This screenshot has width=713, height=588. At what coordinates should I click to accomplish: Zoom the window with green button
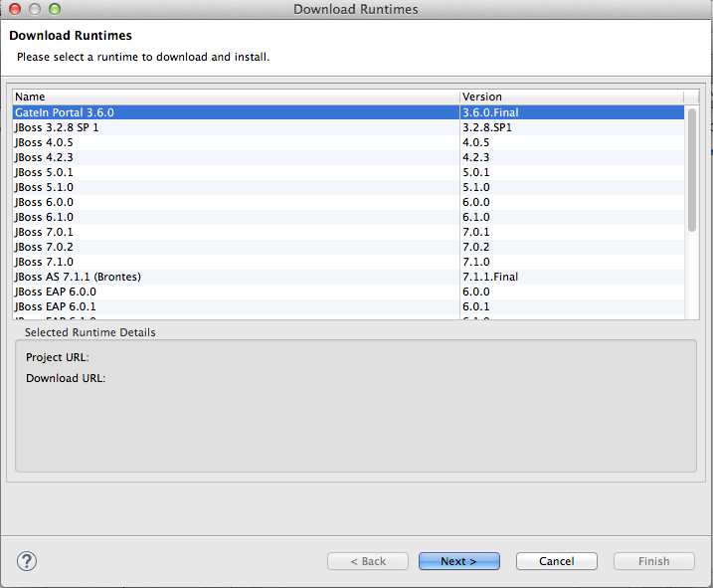(x=55, y=9)
